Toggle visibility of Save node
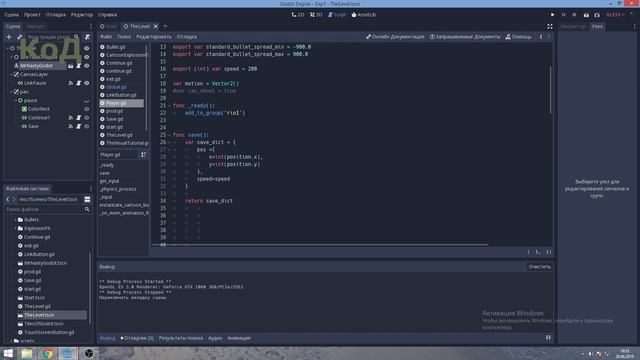The width and height of the screenshot is (640, 360). (x=87, y=127)
